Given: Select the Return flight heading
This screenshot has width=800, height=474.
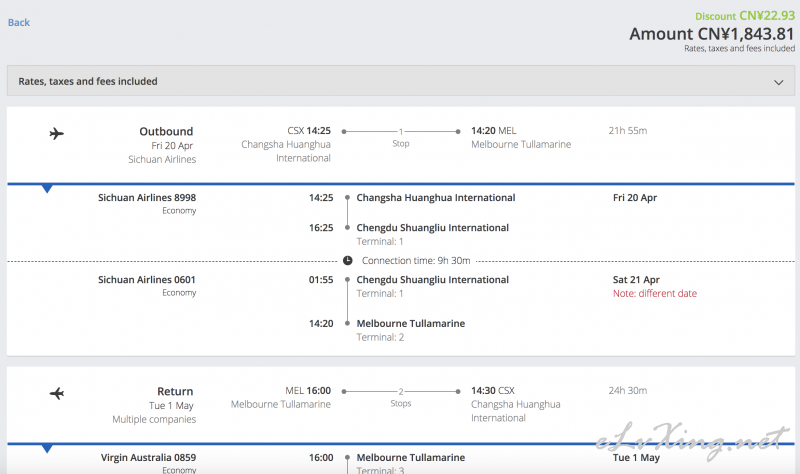Looking at the screenshot, I should [x=175, y=391].
